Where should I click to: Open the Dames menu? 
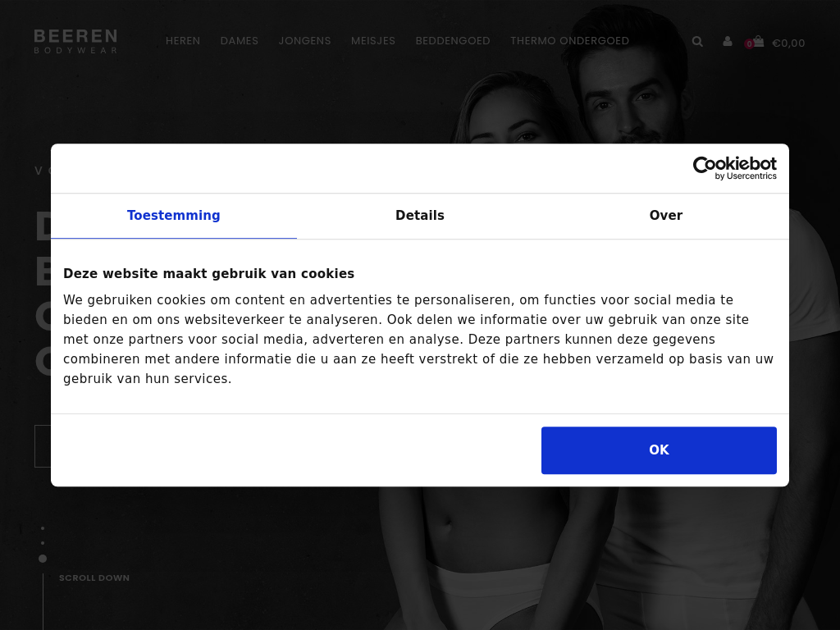240,41
